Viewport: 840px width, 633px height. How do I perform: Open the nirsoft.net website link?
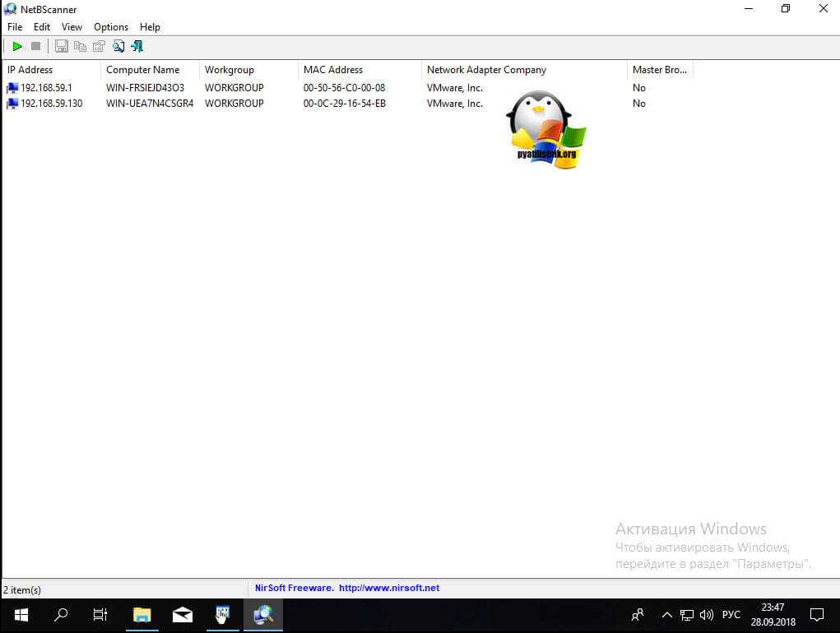pyautogui.click(x=389, y=588)
